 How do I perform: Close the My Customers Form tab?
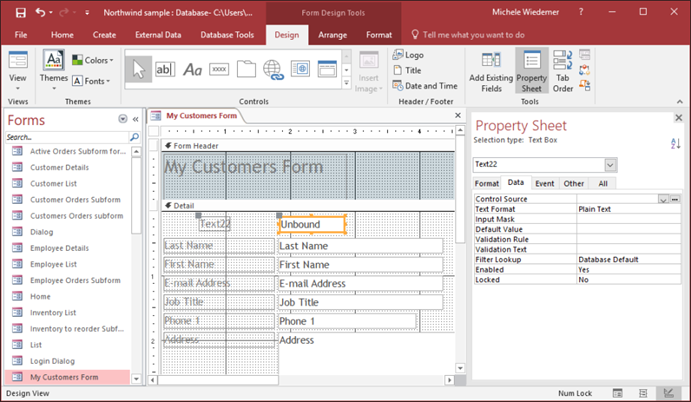coord(458,115)
